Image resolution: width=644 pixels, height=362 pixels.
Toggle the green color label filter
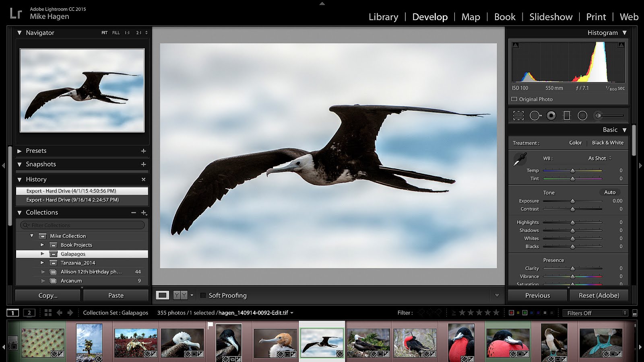(x=525, y=312)
